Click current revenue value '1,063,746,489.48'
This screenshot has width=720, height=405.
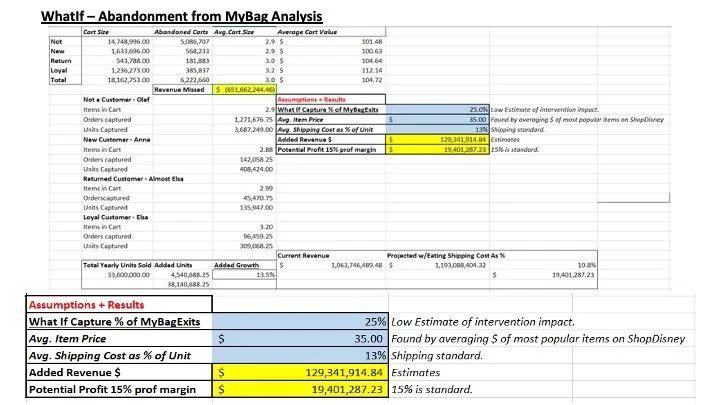point(357,265)
